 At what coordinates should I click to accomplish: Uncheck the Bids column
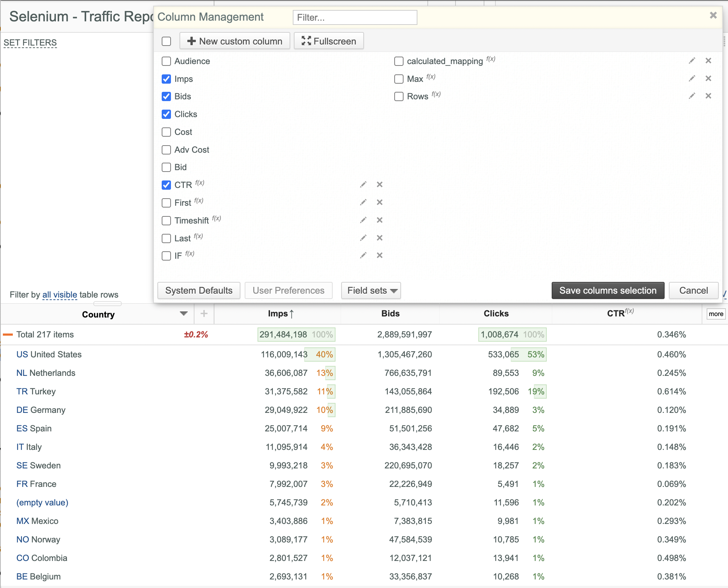(x=166, y=96)
